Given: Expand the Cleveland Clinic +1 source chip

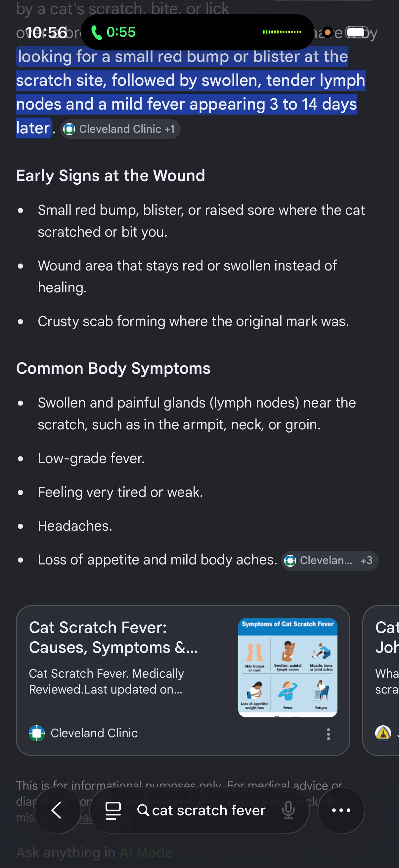Looking at the screenshot, I should 120,129.
